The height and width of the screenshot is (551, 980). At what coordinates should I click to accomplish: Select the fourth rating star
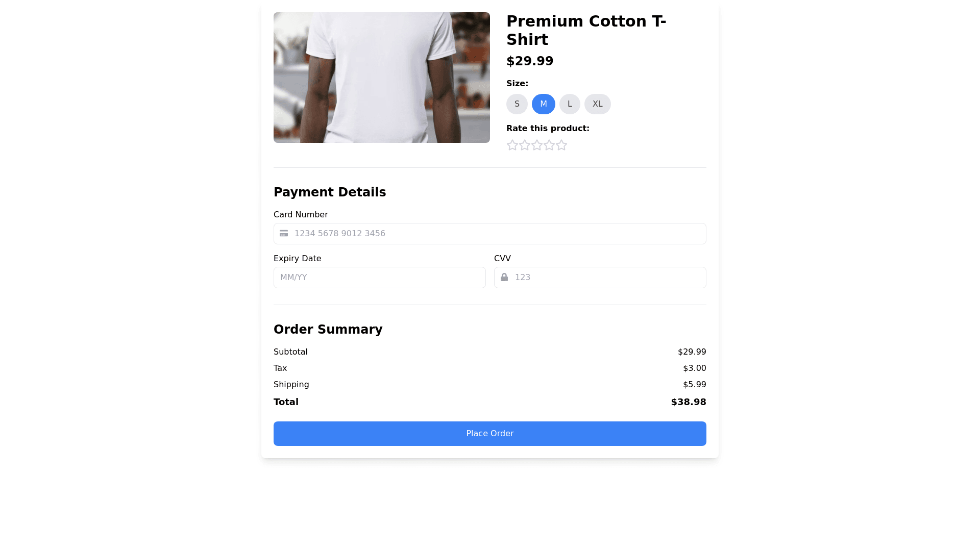[x=549, y=145]
